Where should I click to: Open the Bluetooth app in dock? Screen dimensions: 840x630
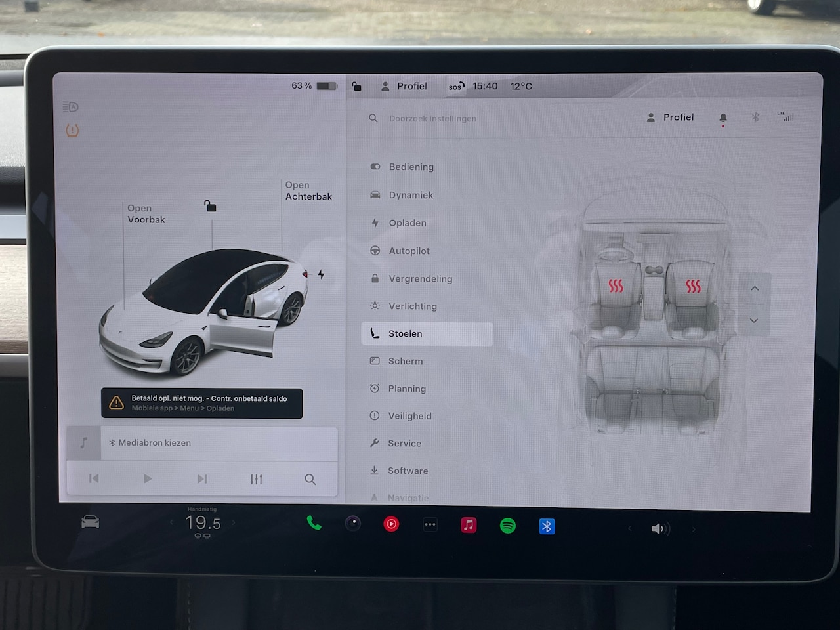[x=547, y=526]
